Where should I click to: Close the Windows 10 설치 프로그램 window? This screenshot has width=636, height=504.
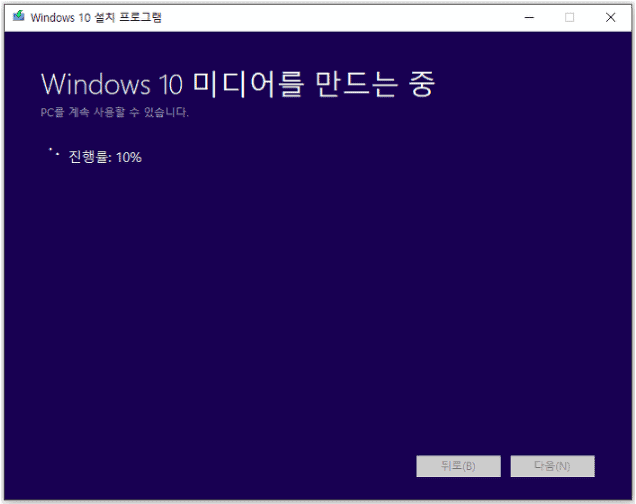click(610, 17)
